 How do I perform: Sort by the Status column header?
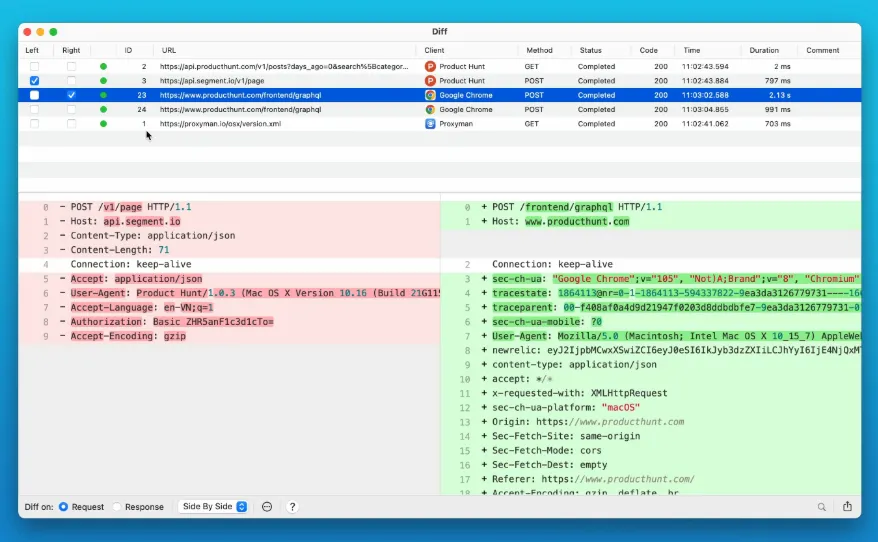pyautogui.click(x=590, y=50)
